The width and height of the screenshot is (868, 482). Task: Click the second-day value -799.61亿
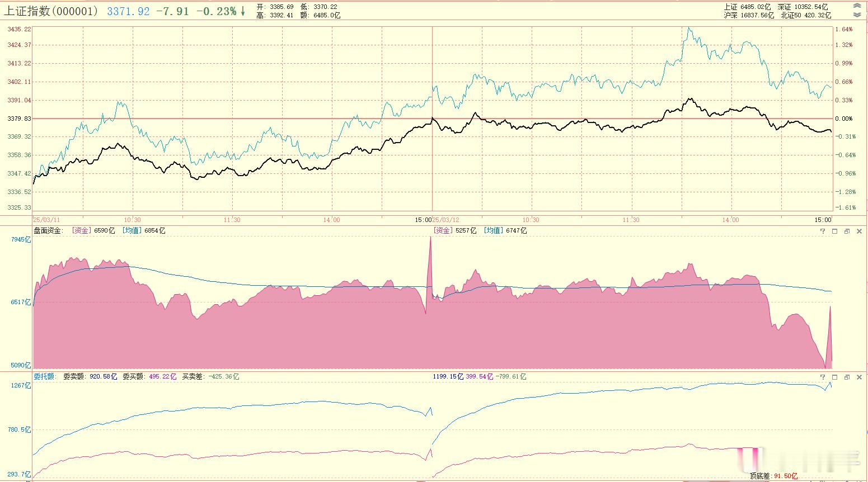511,376
